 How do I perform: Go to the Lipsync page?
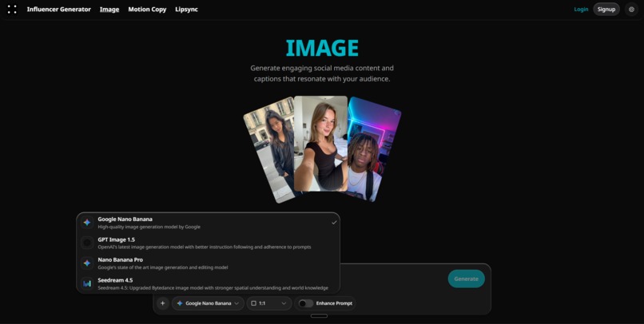pos(186,9)
